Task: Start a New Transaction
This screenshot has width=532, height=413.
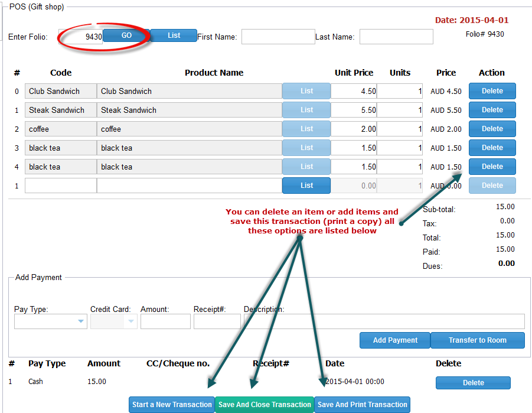Action: pos(172,405)
